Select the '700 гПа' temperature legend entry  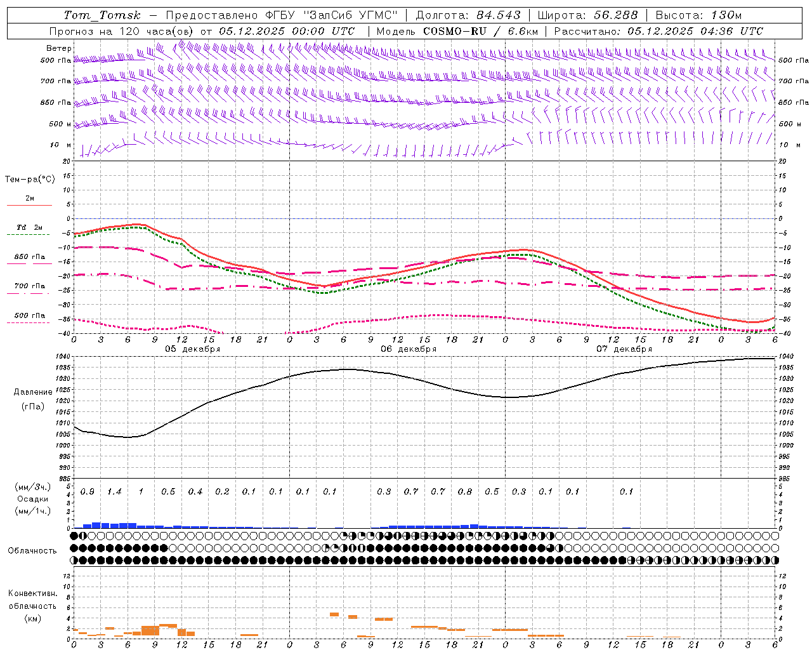[29, 286]
